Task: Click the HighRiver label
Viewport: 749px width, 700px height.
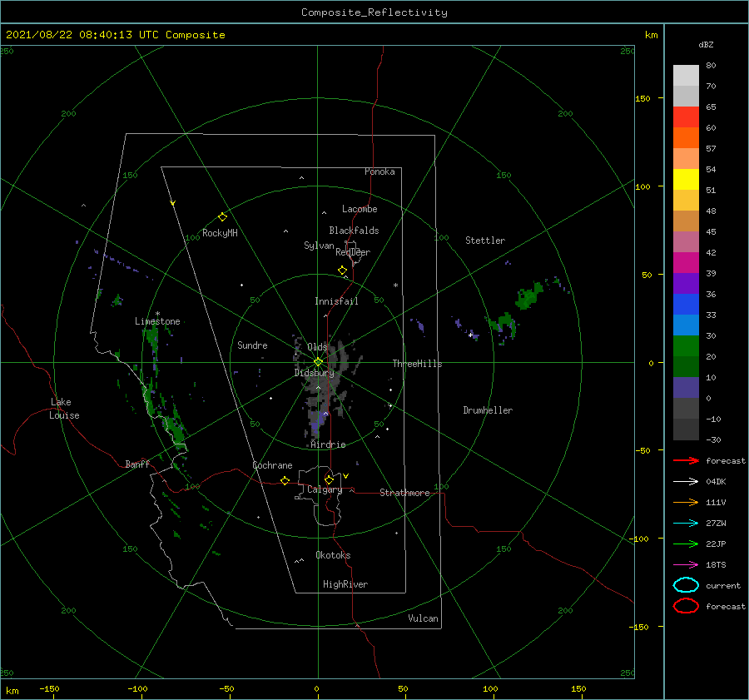Action: [x=345, y=584]
